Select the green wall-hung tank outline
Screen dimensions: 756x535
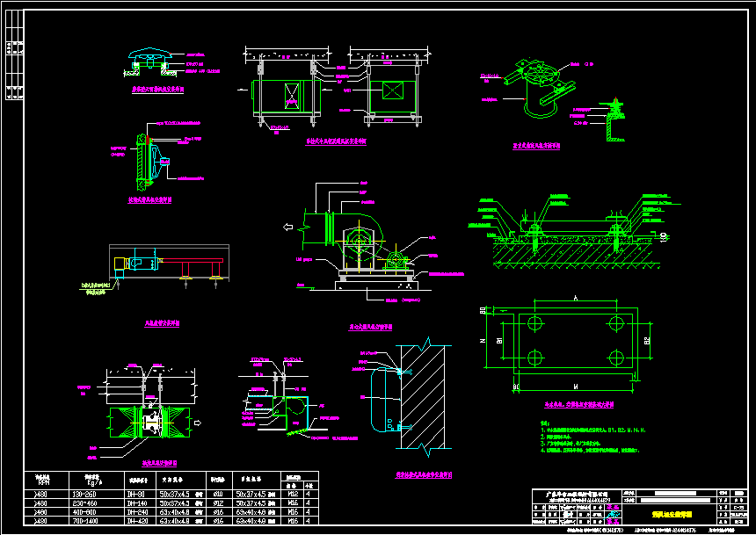pyautogui.click(x=380, y=399)
